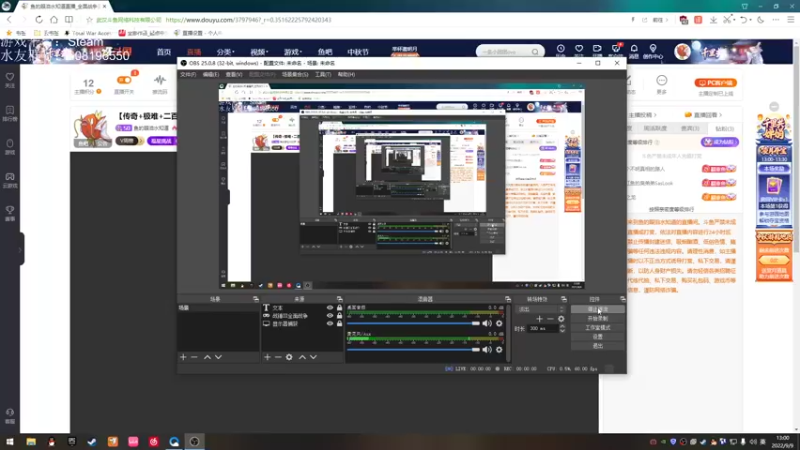Open source properties gear in the Sources panel
The height and width of the screenshot is (450, 800).
click(289, 357)
